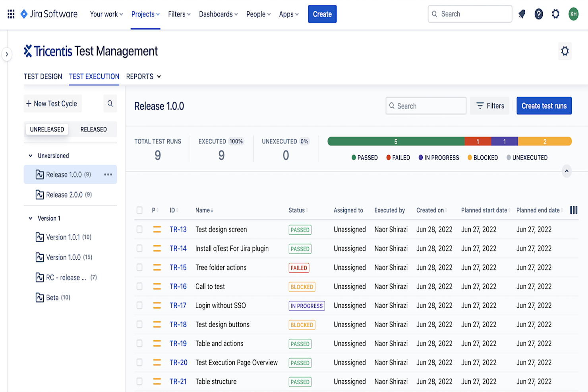Expand the Reports dropdown menu
The height and width of the screenshot is (392, 588).
pos(143,76)
